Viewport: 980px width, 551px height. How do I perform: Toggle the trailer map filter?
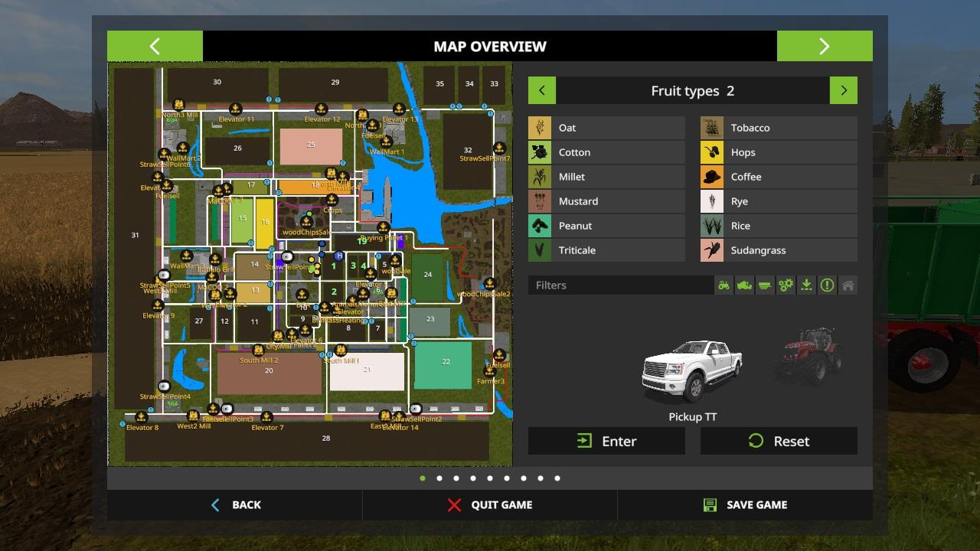(x=765, y=285)
